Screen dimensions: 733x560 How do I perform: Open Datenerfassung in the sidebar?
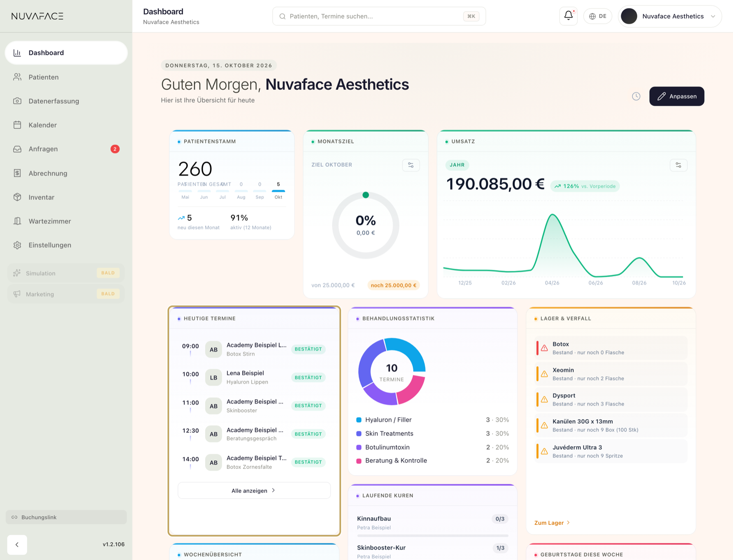tap(66, 101)
